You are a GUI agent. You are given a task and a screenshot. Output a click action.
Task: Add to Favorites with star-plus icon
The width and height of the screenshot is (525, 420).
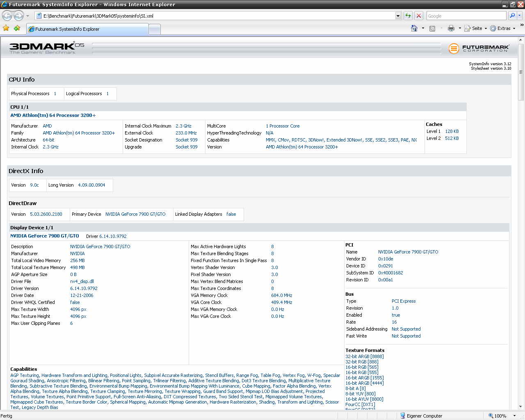pyautogui.click(x=17, y=28)
